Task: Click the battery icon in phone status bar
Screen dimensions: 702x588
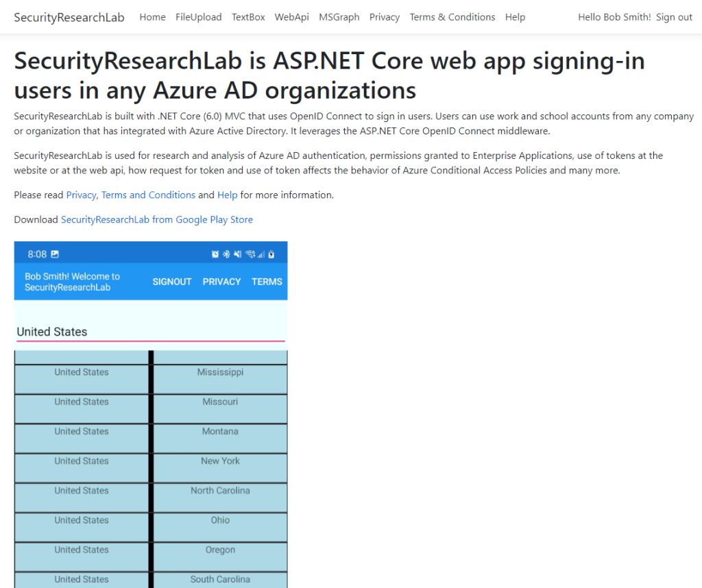Action: click(271, 254)
